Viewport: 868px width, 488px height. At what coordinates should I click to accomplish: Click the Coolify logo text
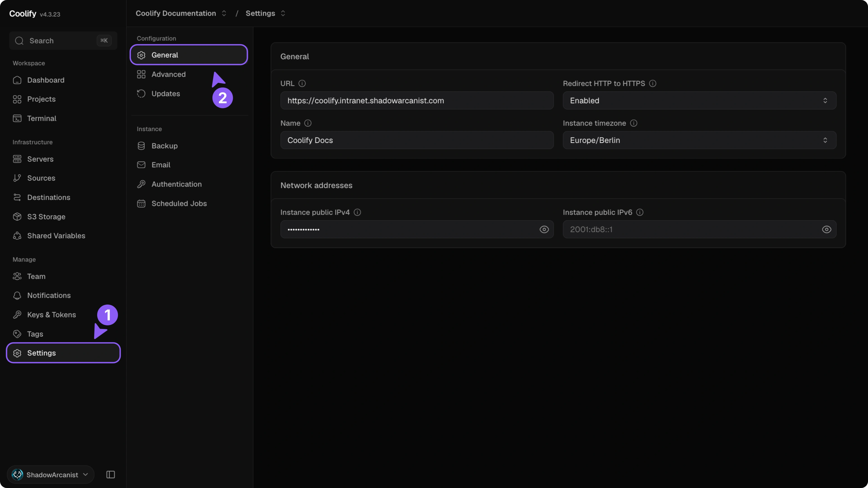click(23, 14)
